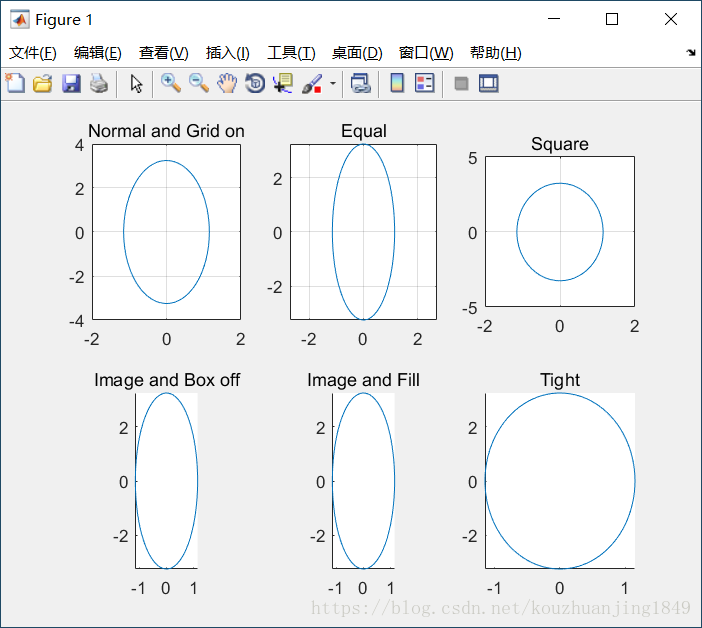Screen dimensions: 702x628
Task: Click the Show Plot Tools icon
Action: (488, 83)
